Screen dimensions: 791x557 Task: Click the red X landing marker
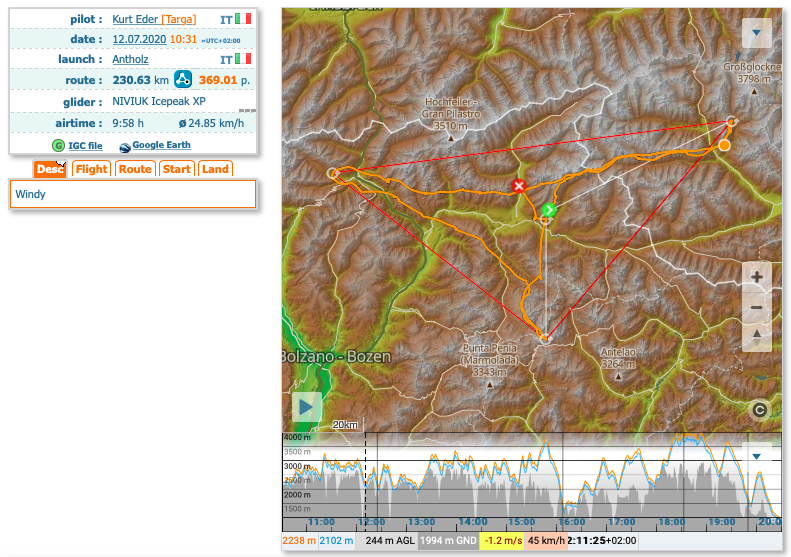click(518, 186)
